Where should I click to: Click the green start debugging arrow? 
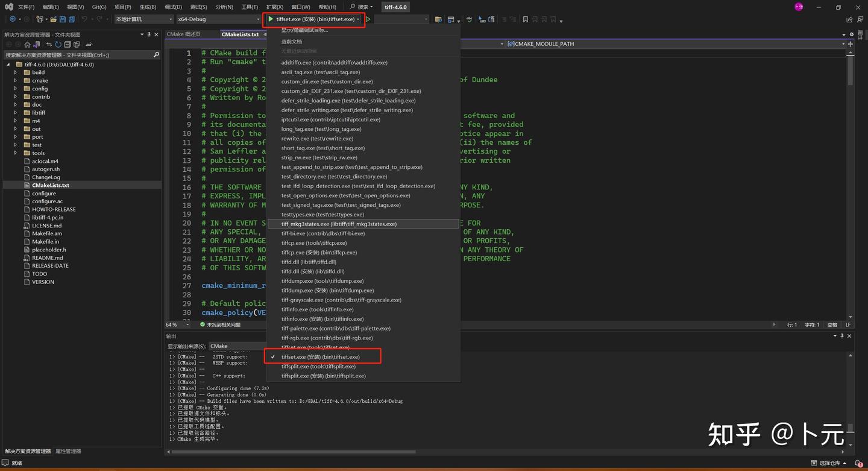271,19
